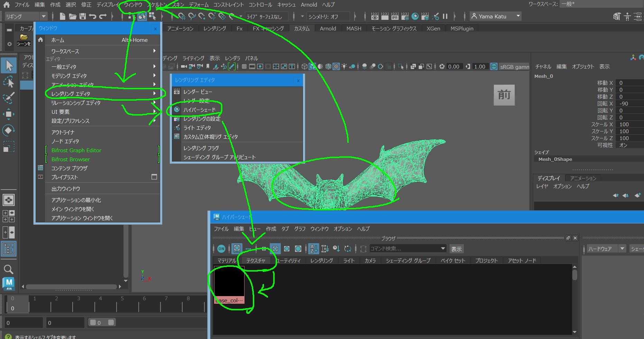Viewport: 644px width, 339px height.
Task: Click the snap to grid magnet icon
Action: click(x=182, y=16)
